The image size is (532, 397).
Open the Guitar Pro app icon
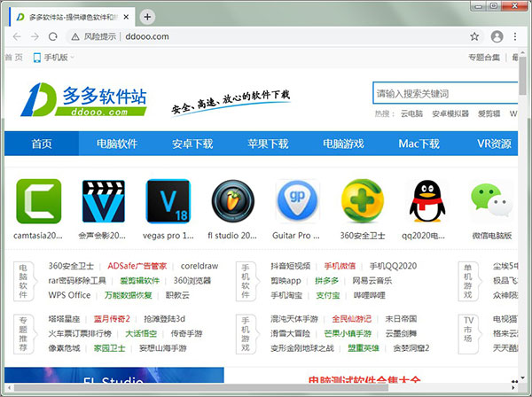[x=297, y=201]
